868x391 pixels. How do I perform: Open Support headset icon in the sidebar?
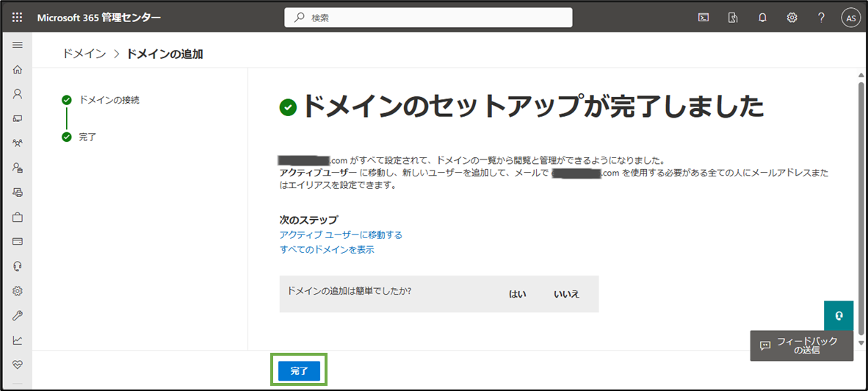click(17, 266)
